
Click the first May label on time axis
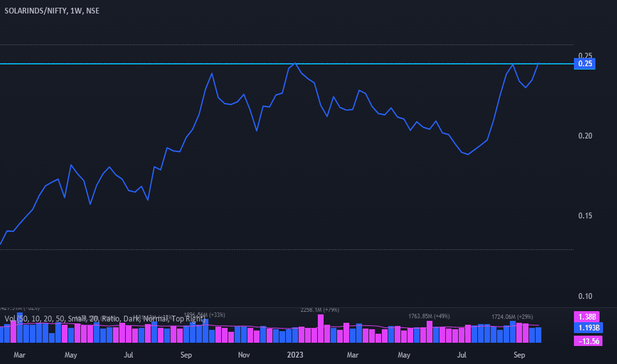click(x=71, y=355)
